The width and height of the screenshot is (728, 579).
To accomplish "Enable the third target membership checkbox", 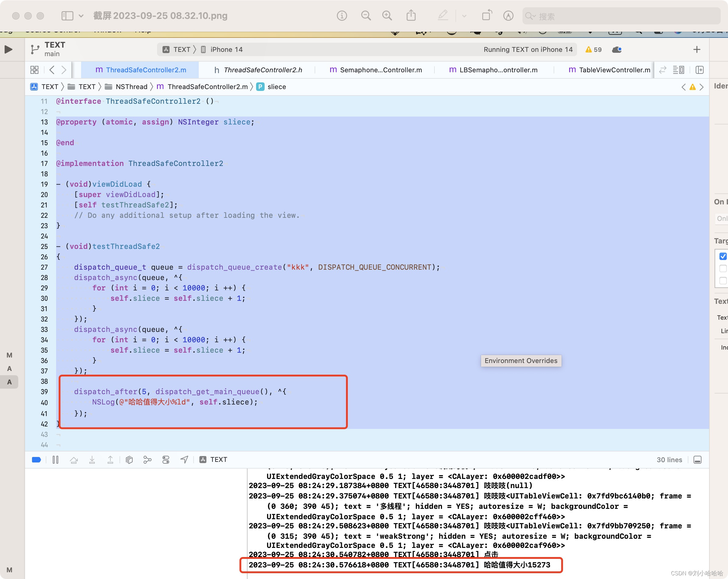I will click(x=723, y=281).
